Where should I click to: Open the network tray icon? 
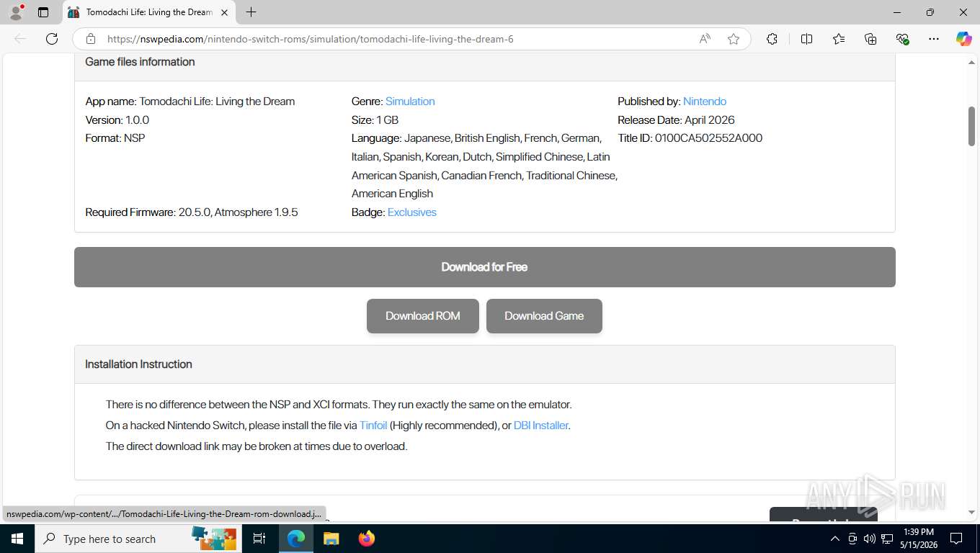887,539
